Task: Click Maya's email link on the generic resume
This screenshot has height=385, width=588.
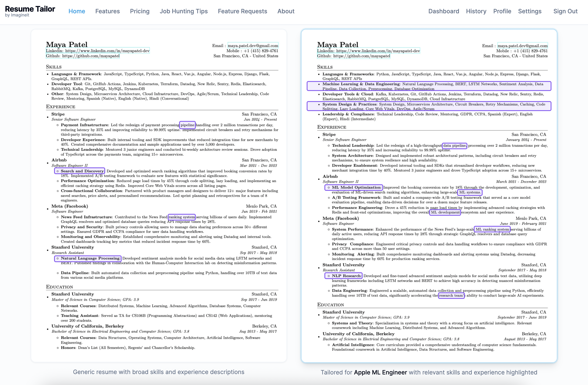Action: pos(253,45)
